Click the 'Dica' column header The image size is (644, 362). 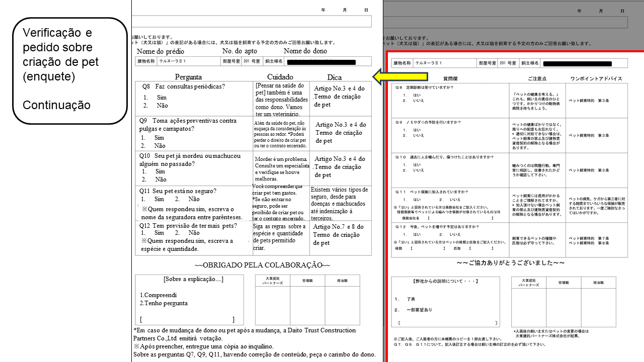[334, 77]
